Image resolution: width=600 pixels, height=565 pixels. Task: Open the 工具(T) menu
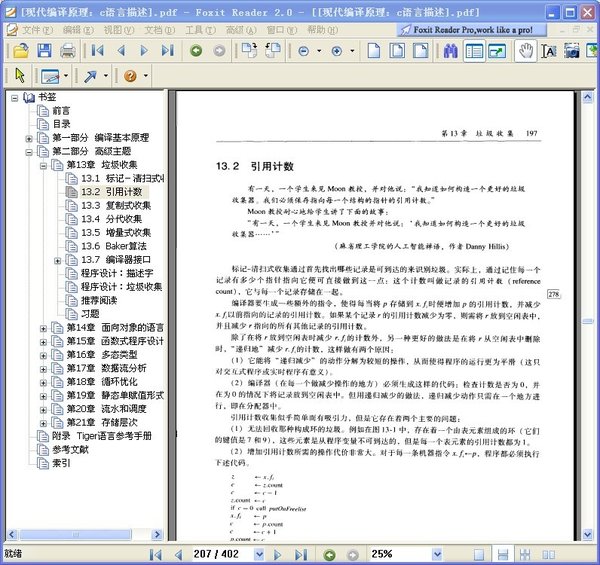click(200, 30)
